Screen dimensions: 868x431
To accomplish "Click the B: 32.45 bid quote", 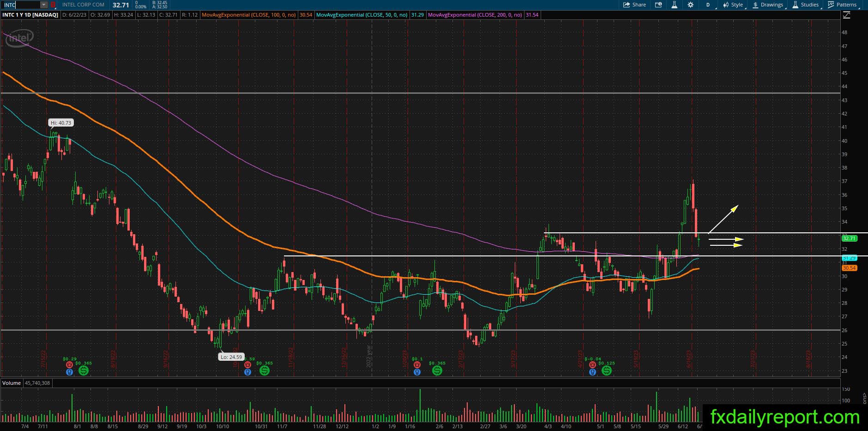I will [159, 3].
